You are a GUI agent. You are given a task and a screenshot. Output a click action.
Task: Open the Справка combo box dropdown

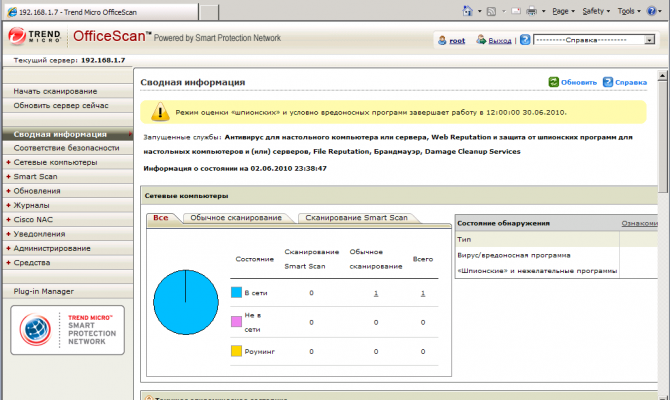(x=649, y=40)
